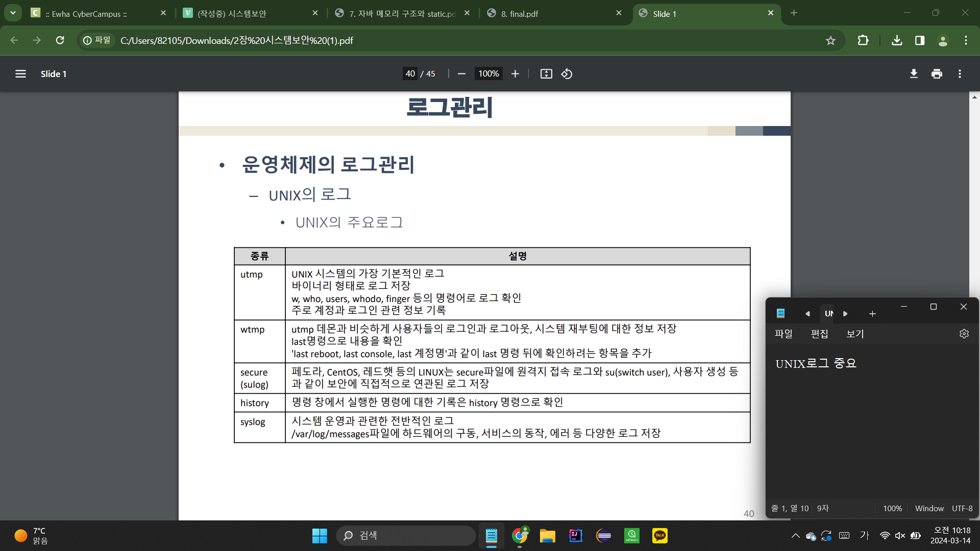This screenshot has height=551, width=980.
Task: Click the page number input field
Action: [x=410, y=74]
